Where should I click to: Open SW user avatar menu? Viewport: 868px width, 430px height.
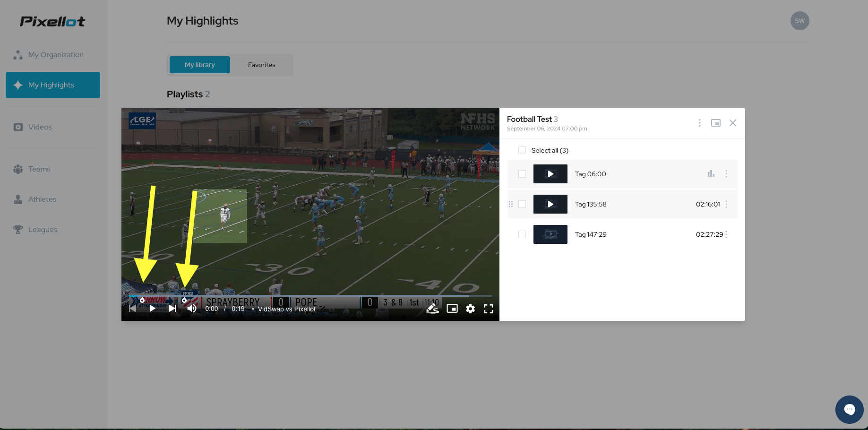(x=799, y=21)
